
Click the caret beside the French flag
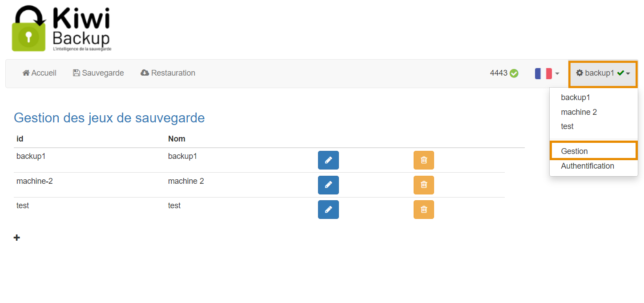pos(557,74)
